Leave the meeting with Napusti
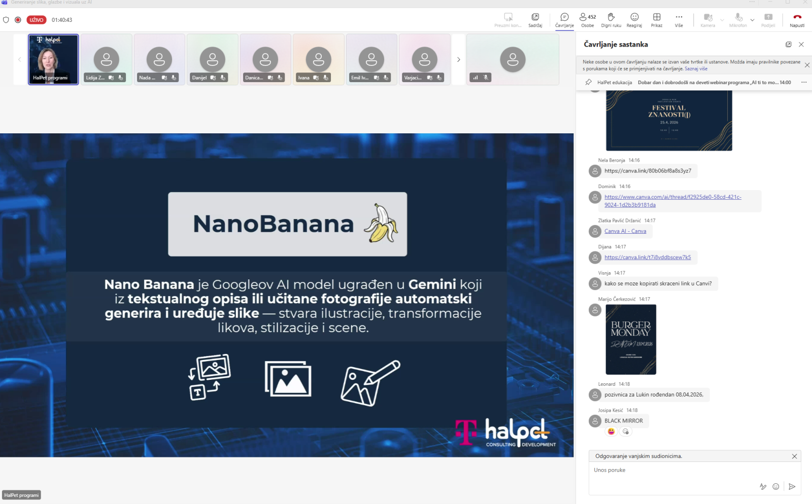Image resolution: width=812 pixels, height=504 pixels. (x=797, y=20)
